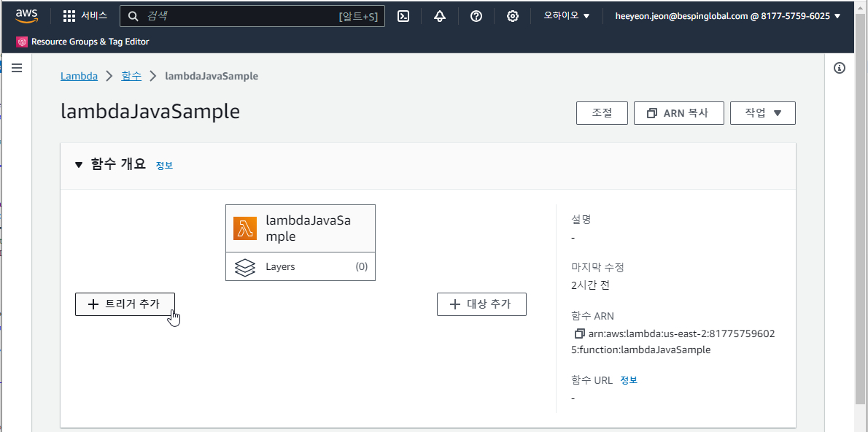Screen dimensions: 868x432
Task: Add a trigger with 트리거 추가
Action: [125, 304]
